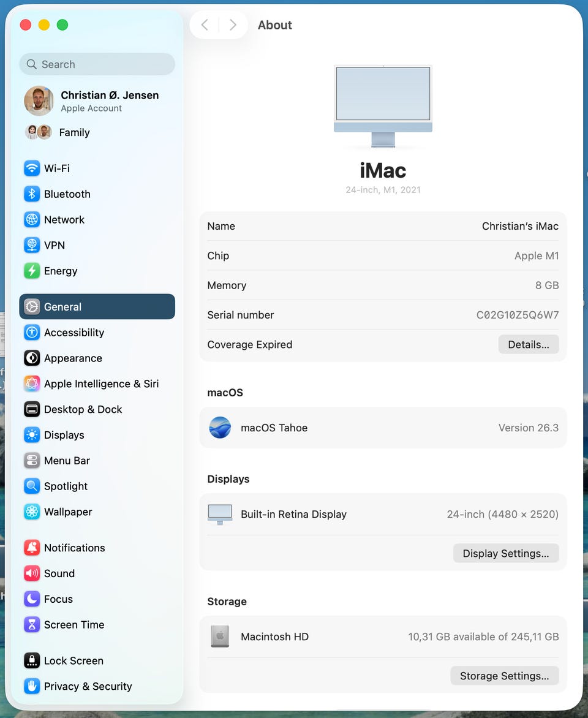Click the About page title
This screenshot has height=718, width=588.
[x=275, y=25]
